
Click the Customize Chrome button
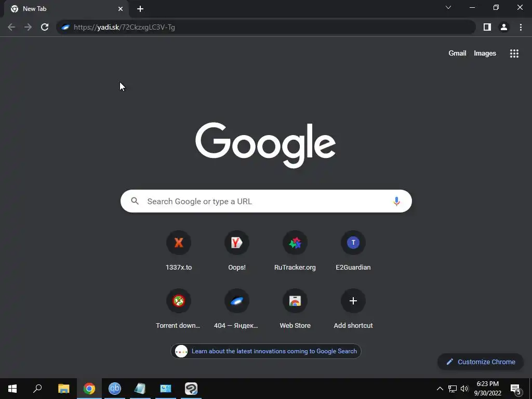[x=481, y=362]
